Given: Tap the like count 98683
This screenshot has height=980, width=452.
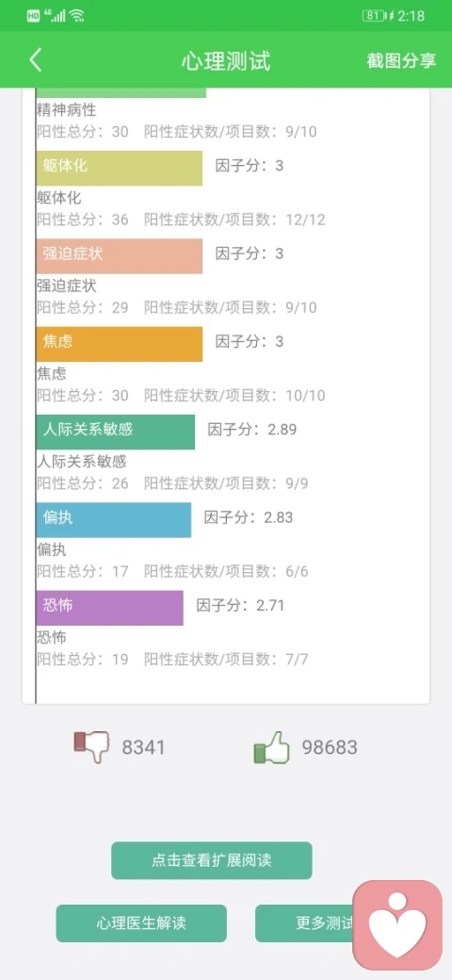Looking at the screenshot, I should (330, 747).
